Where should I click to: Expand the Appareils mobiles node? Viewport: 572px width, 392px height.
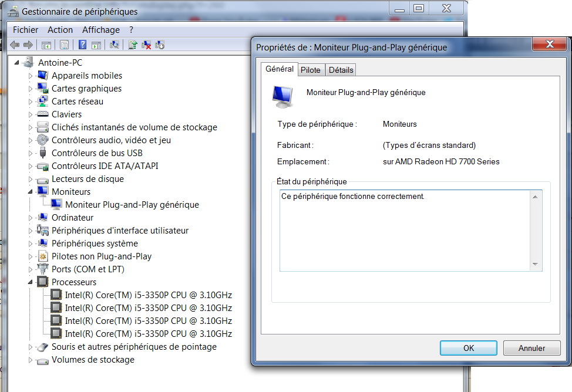click(31, 76)
